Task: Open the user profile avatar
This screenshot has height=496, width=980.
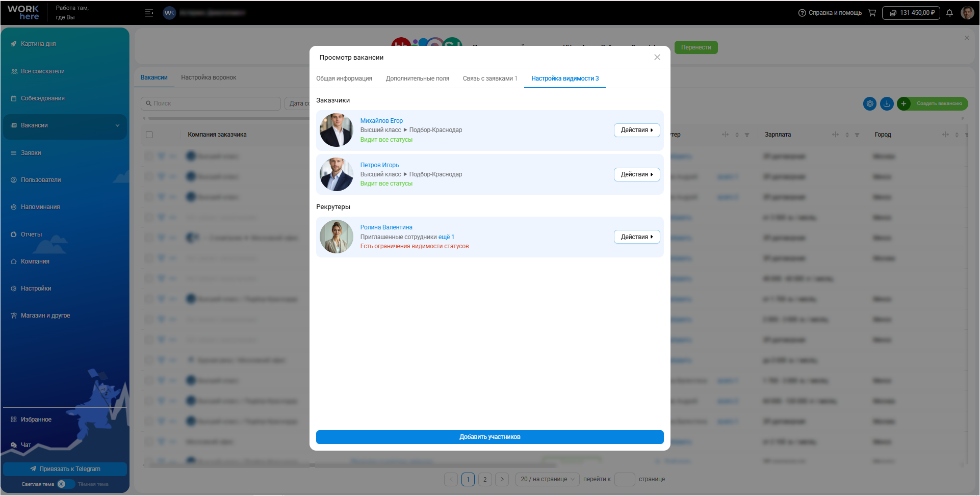Action: [967, 13]
